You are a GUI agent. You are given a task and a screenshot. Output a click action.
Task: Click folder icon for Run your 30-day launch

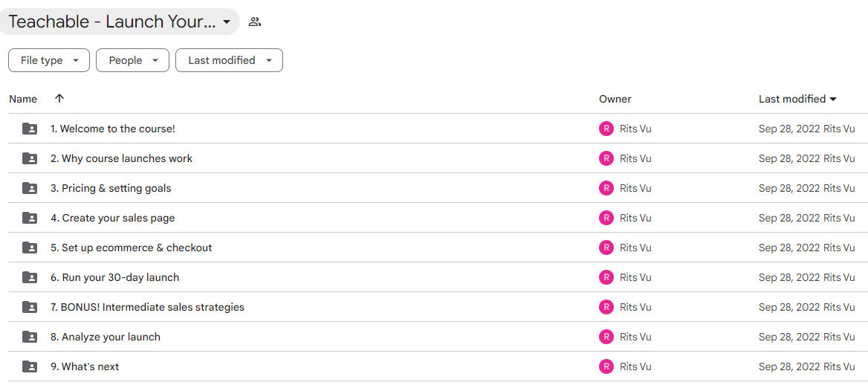(x=29, y=277)
